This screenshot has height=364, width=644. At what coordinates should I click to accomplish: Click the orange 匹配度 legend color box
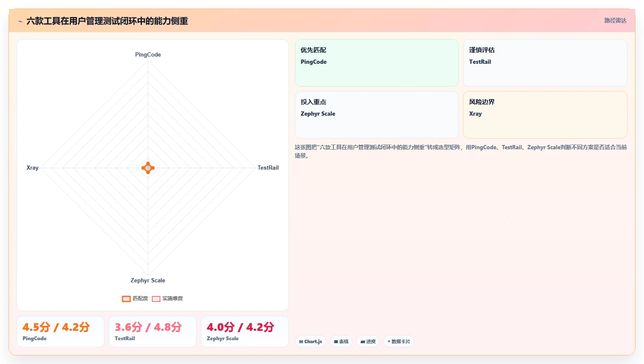point(126,299)
